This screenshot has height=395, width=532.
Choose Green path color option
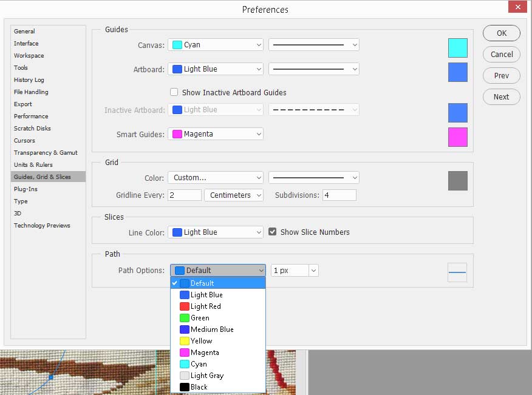[x=218, y=318]
